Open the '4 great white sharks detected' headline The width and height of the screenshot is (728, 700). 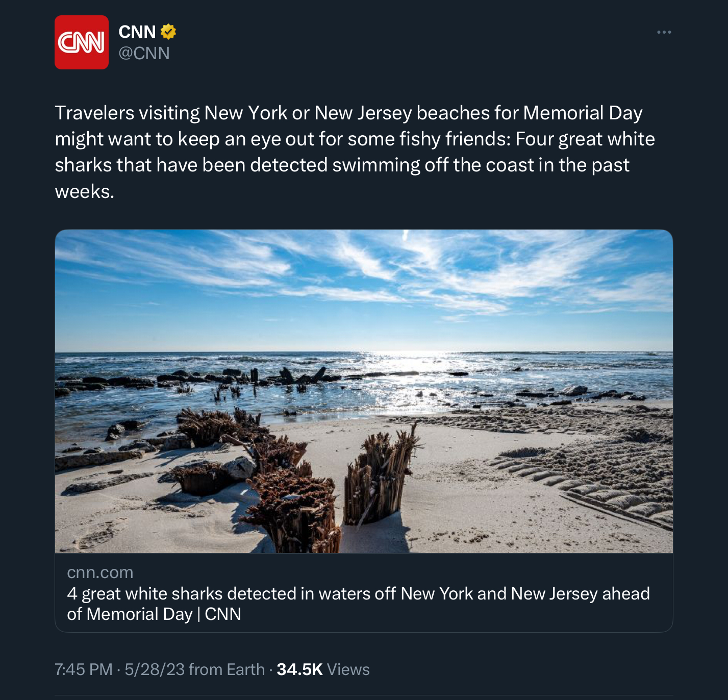pos(358,593)
